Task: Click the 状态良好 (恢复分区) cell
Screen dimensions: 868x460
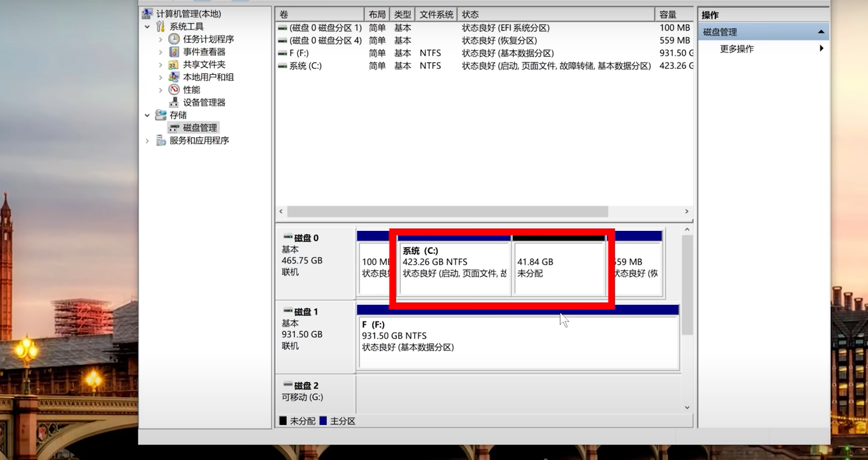Action: click(499, 41)
